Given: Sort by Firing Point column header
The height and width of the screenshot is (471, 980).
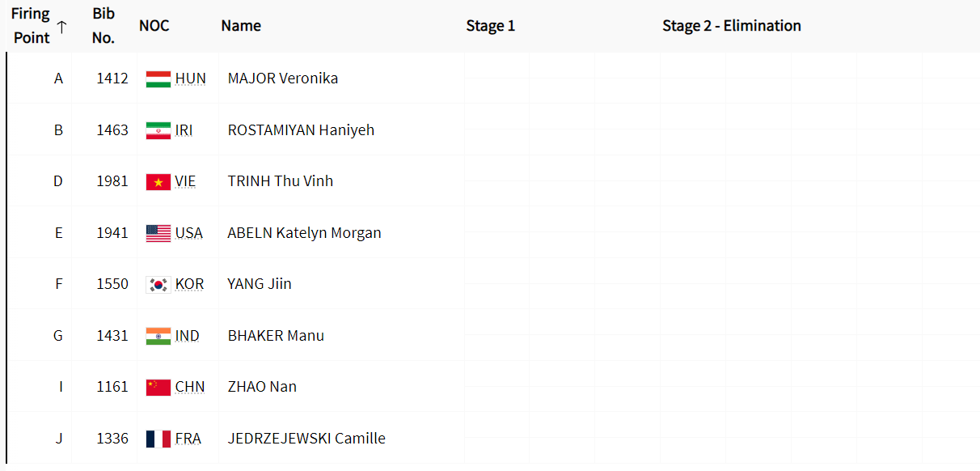Looking at the screenshot, I should point(31,26).
